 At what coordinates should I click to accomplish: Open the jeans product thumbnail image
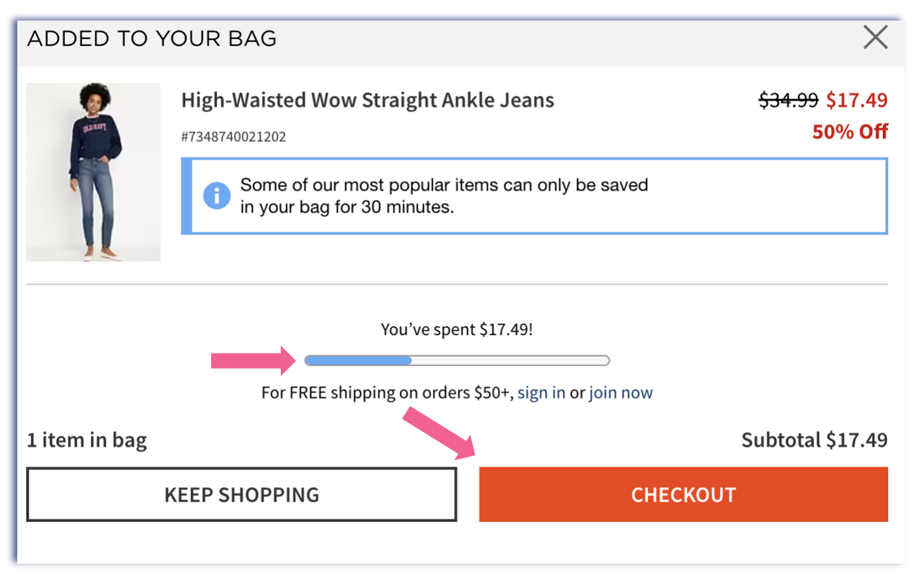(x=94, y=172)
